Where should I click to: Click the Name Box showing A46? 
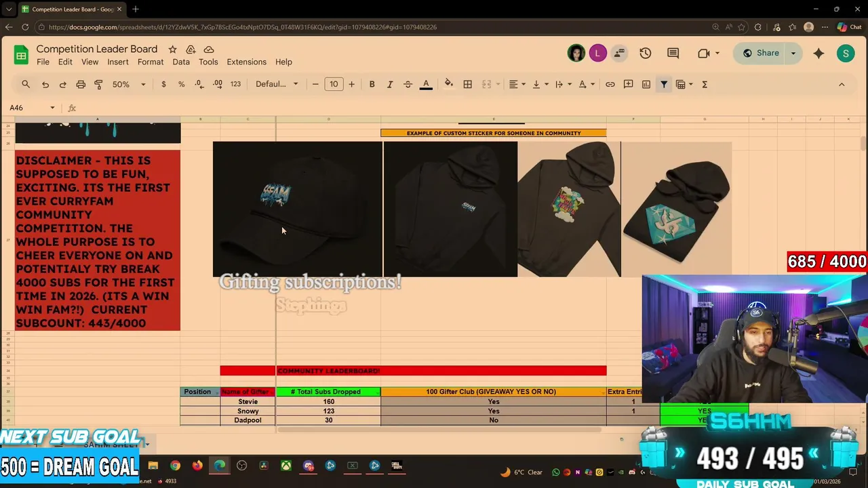coord(31,108)
